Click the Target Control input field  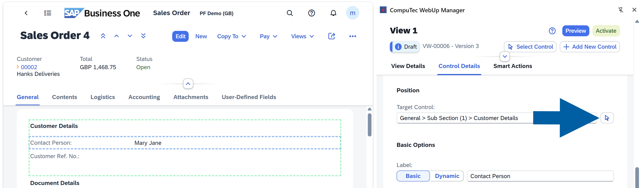click(497, 118)
